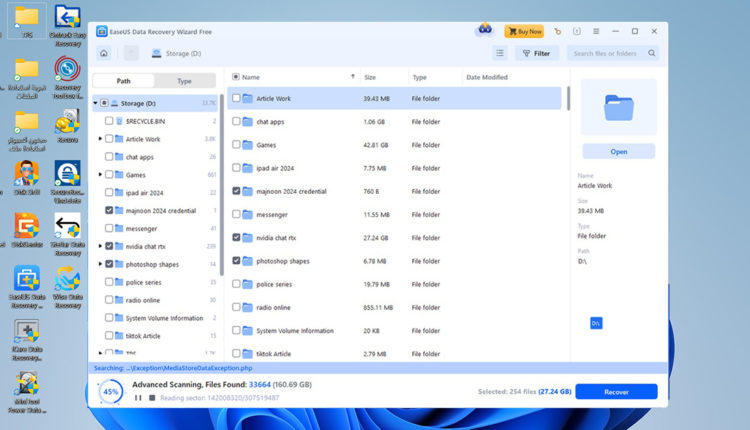The width and height of the screenshot is (750, 430).
Task: Click the Buy Now button
Action: 524,32
